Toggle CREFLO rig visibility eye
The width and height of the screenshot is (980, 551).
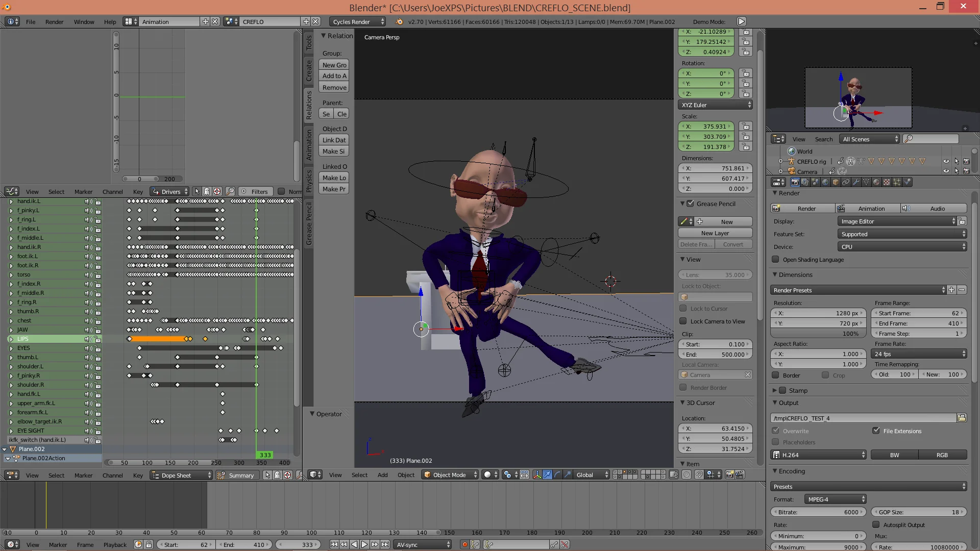click(946, 161)
